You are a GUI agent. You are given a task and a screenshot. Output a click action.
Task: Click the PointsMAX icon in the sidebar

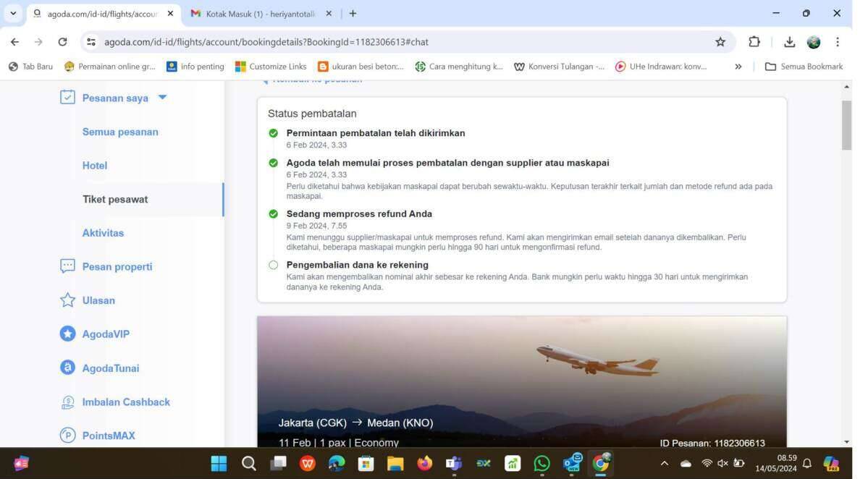[x=67, y=435]
